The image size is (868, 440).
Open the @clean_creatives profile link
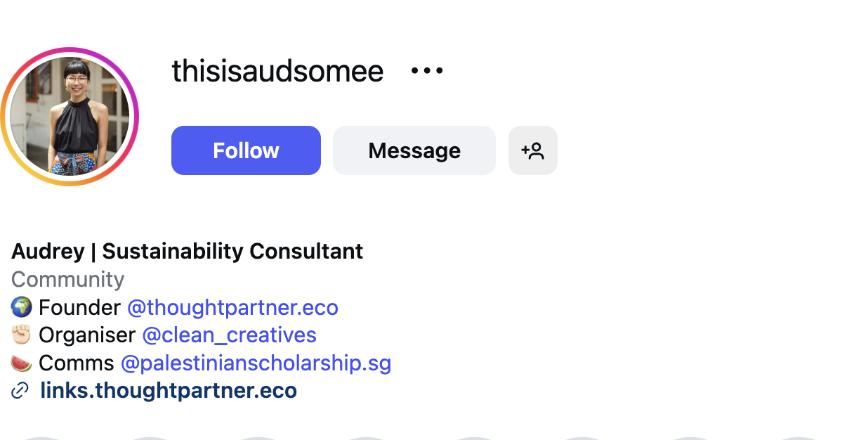pyautogui.click(x=229, y=335)
